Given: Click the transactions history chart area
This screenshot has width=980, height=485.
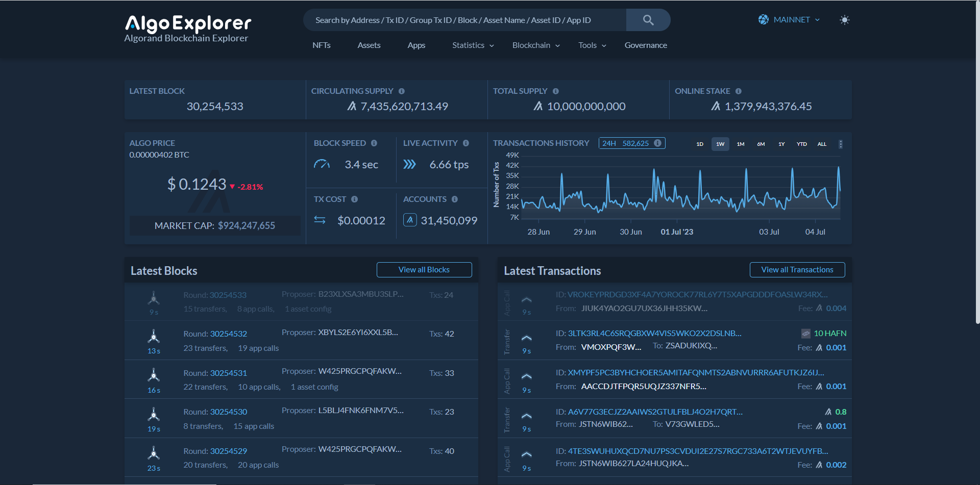Looking at the screenshot, I should click(680, 189).
